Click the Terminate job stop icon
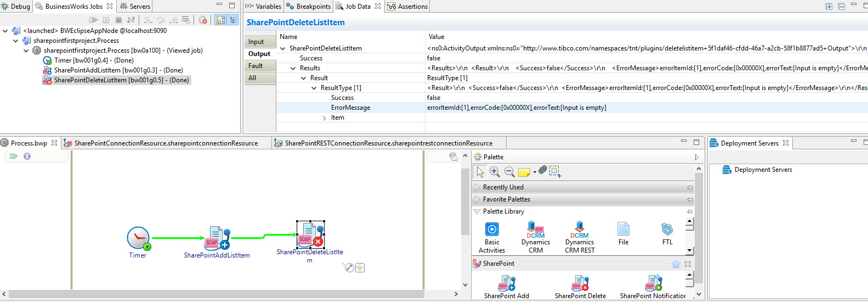Image resolution: width=868 pixels, height=302 pixels. 118,20
